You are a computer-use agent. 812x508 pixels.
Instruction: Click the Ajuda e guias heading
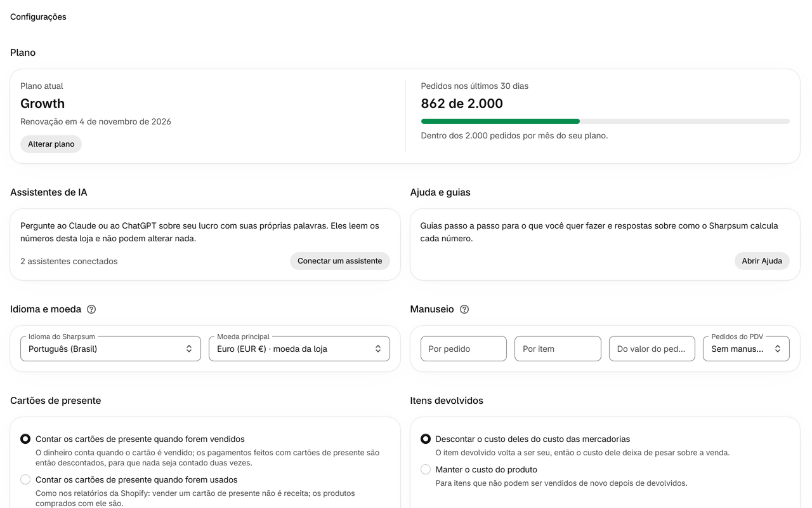440,192
